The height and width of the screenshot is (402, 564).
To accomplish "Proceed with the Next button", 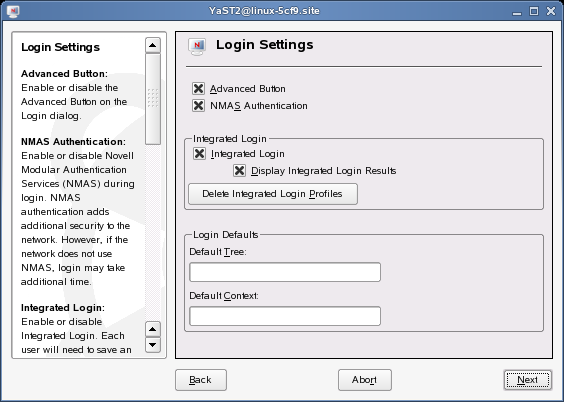I will point(527,380).
